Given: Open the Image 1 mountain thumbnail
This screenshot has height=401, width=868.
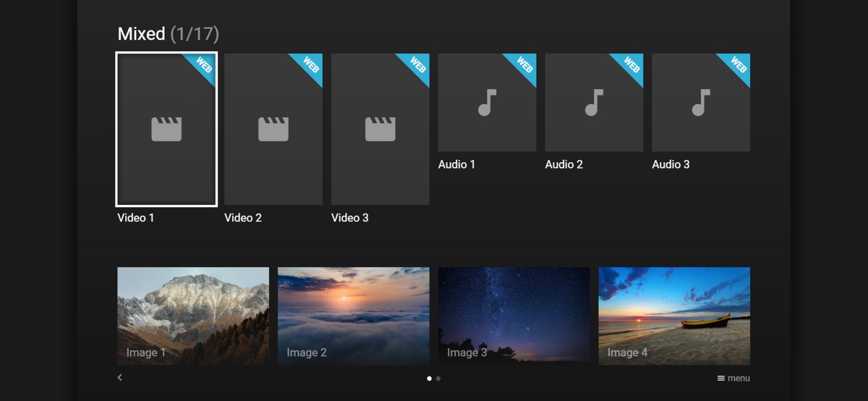Looking at the screenshot, I should [x=193, y=316].
